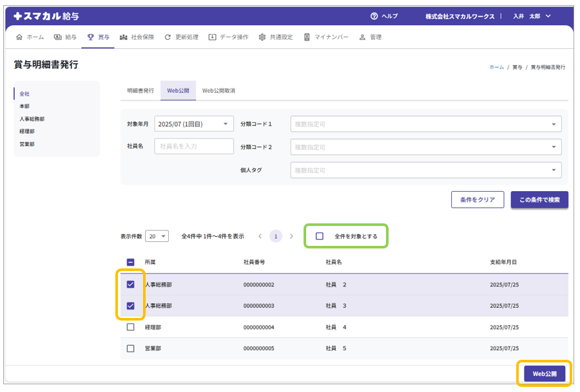Viewport: 580px width, 392px height.
Task: Expand the 表示件数 page size dropdown
Action: click(x=157, y=236)
